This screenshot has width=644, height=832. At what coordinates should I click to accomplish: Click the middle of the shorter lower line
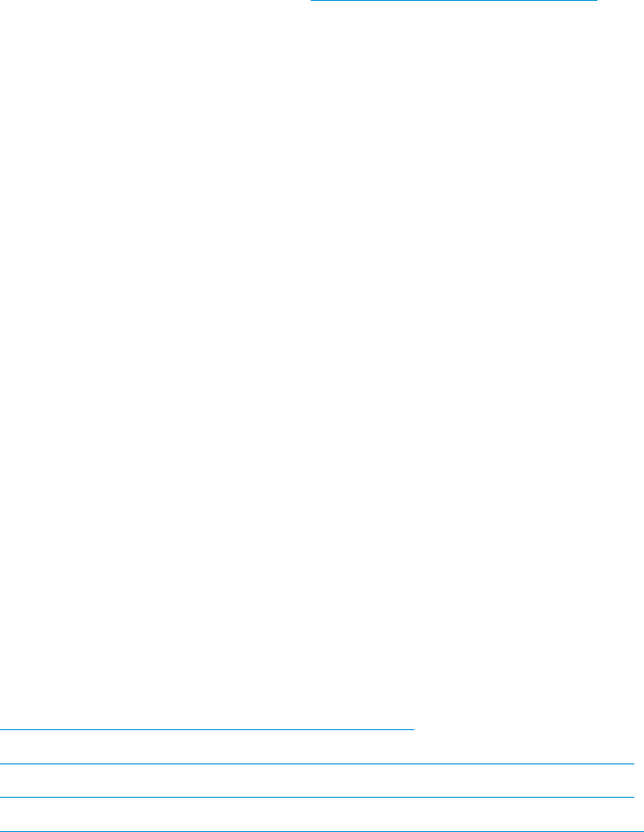(206, 730)
